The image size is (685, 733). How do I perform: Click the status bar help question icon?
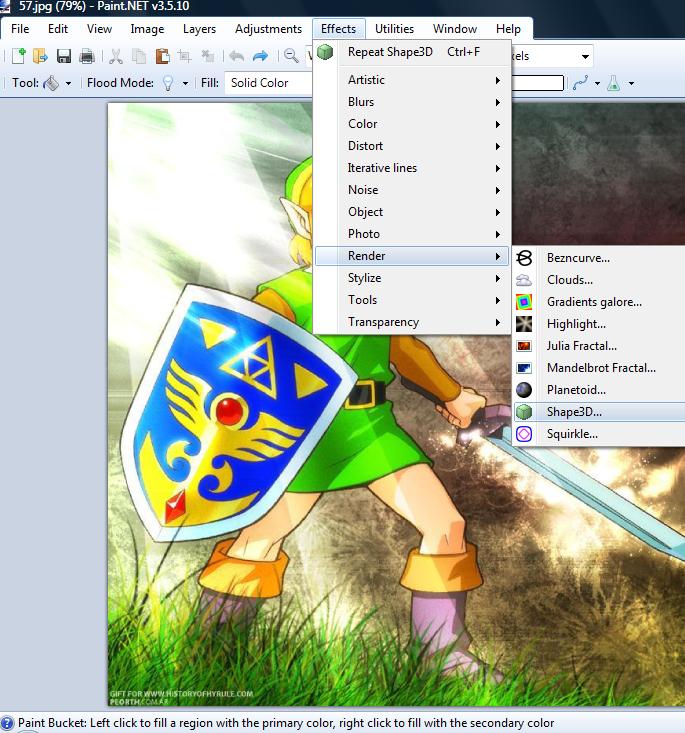pos(7,723)
